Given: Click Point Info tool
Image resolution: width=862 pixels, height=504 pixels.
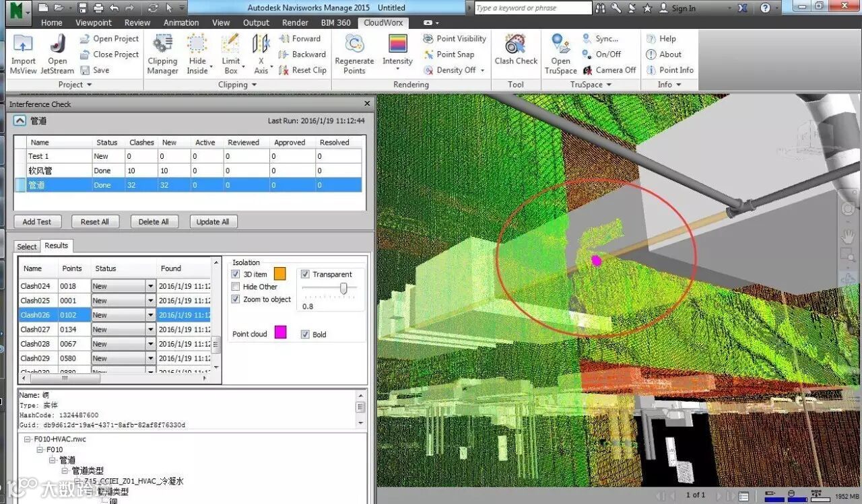Looking at the screenshot, I should click(x=669, y=70).
